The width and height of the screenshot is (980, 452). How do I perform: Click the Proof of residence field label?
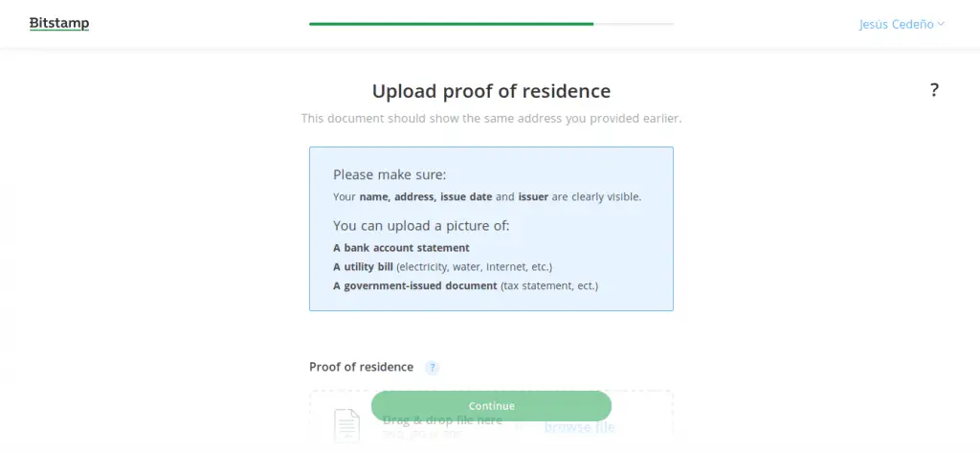pos(361,367)
